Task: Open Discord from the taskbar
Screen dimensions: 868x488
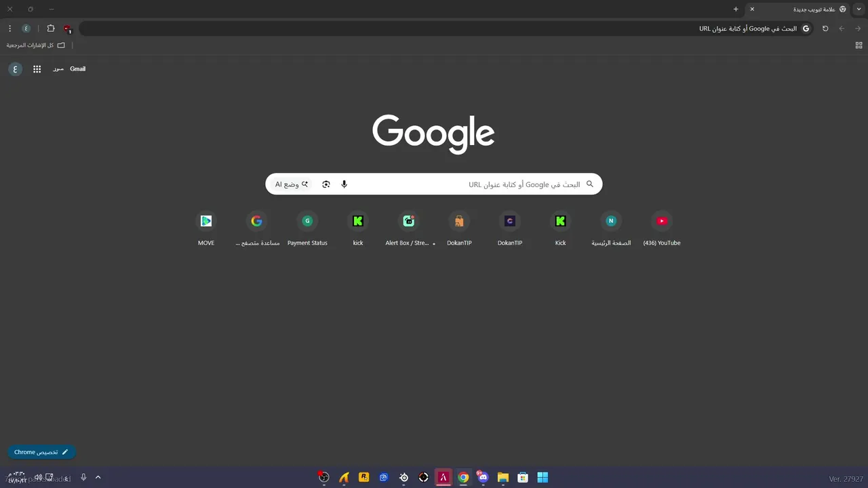Action: [483, 477]
